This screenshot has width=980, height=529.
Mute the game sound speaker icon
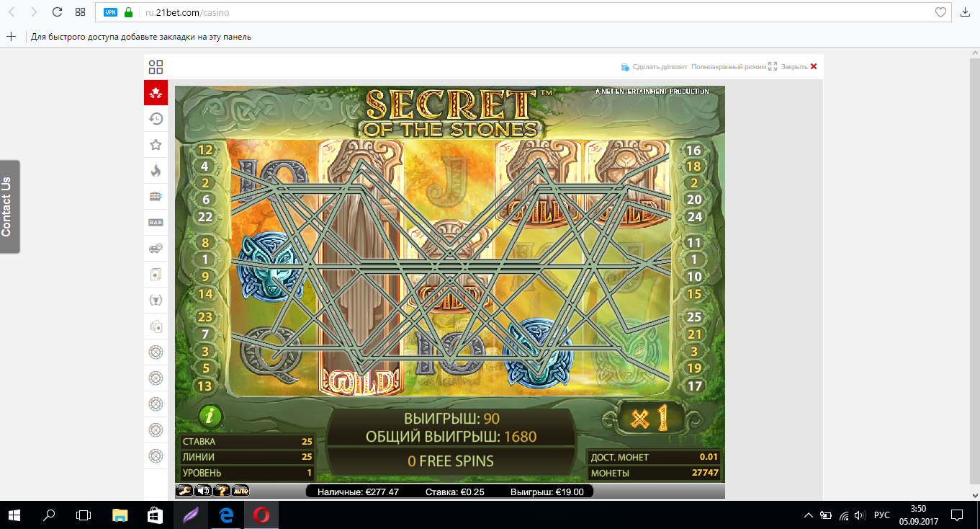pyautogui.click(x=203, y=491)
